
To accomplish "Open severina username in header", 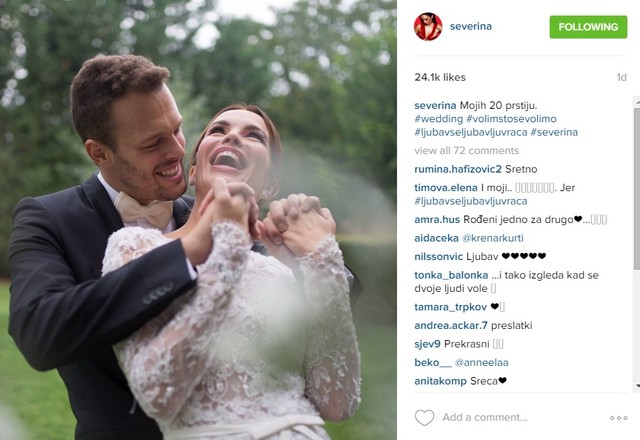I will pyautogui.click(x=471, y=27).
